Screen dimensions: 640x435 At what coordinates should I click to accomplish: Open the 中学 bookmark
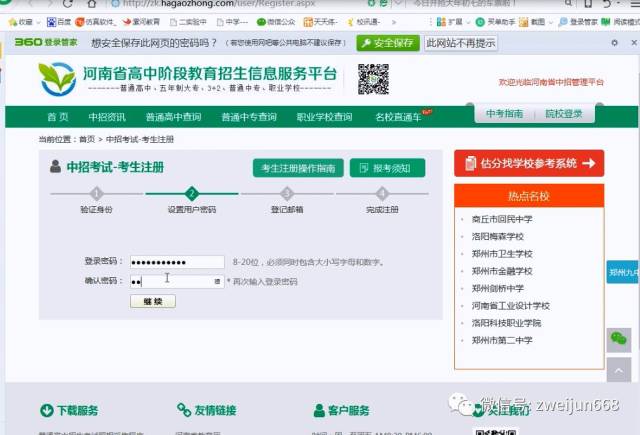click(x=232, y=22)
